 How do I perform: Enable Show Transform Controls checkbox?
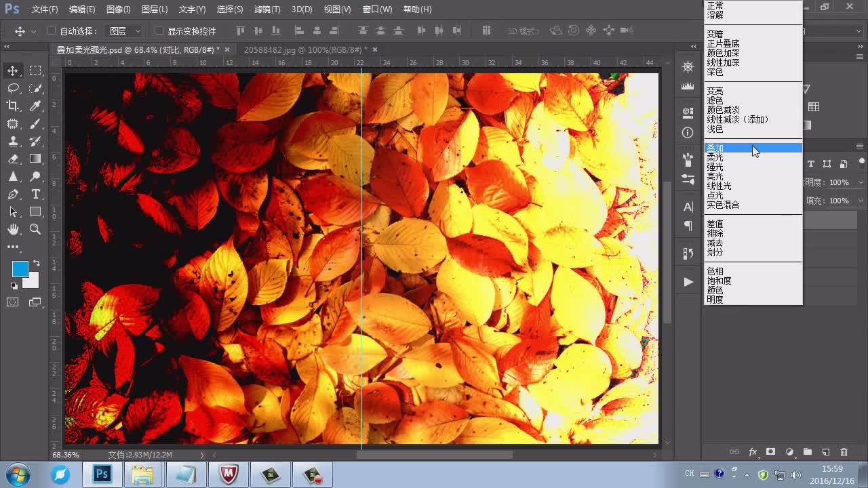(x=159, y=30)
